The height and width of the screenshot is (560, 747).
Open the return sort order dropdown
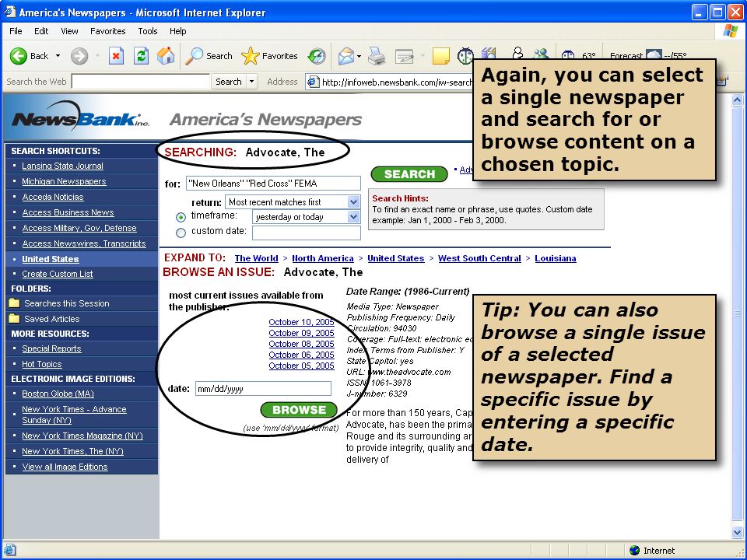point(353,202)
